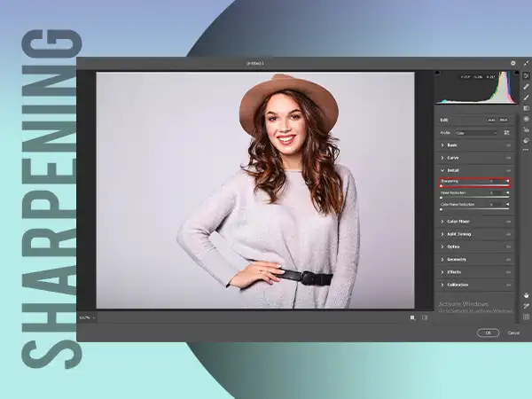
Task: Toggle full screen mode icon
Action: 526,63
